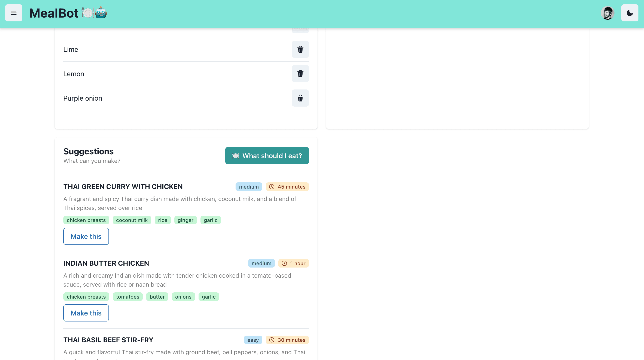
Task: Delete the Purple onion ingredient
Action: [x=300, y=98]
